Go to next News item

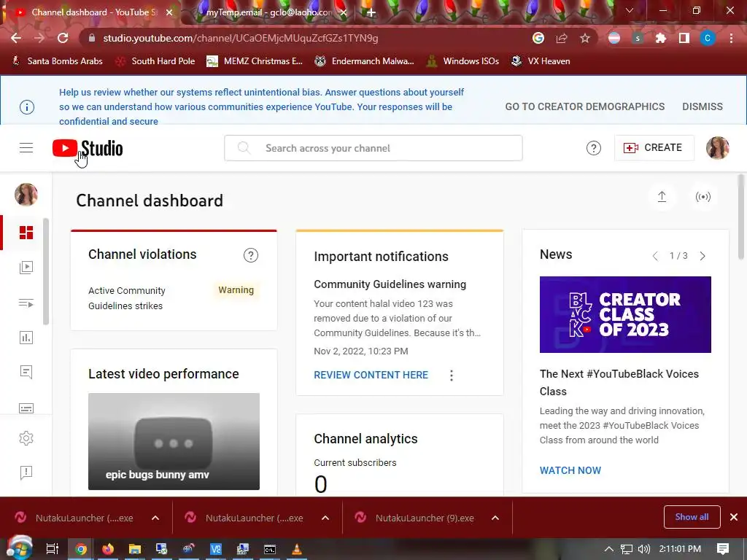(703, 256)
